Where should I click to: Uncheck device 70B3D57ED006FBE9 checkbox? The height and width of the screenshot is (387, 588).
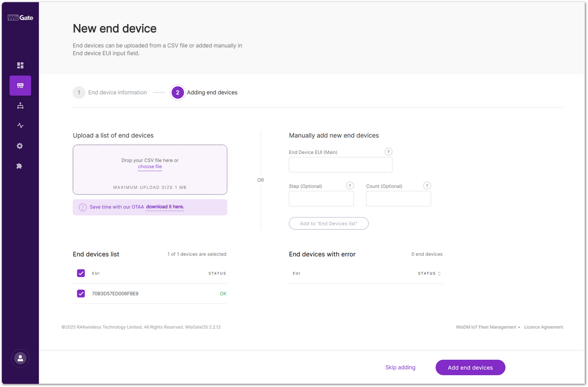click(x=81, y=293)
